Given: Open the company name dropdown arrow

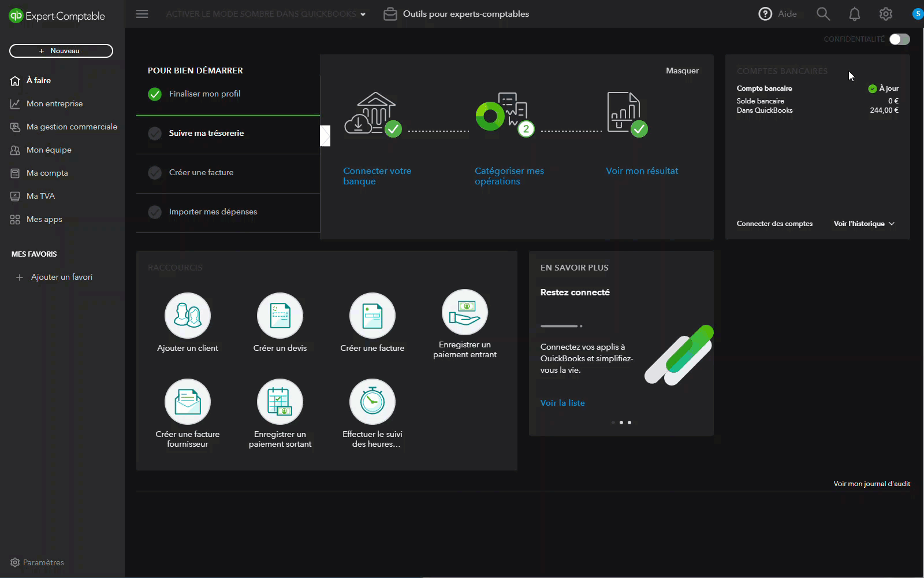Looking at the screenshot, I should click(363, 14).
